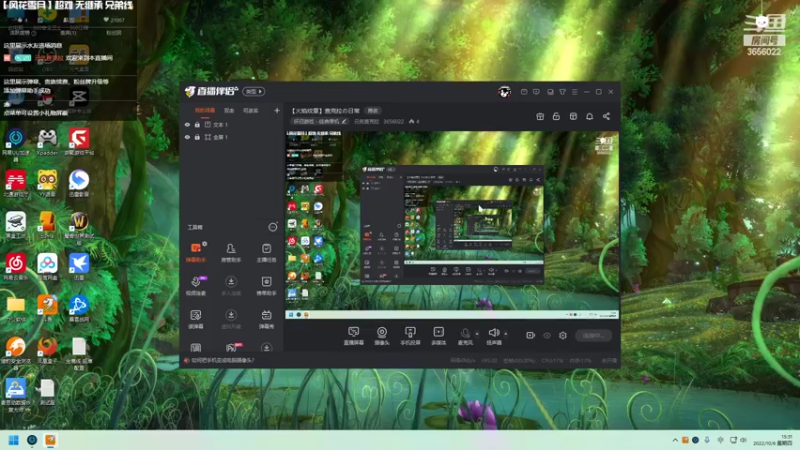Viewport: 800px width, 450px height.
Task: Open the 弹幕助手 danmaku assistant tool
Action: pos(196,252)
